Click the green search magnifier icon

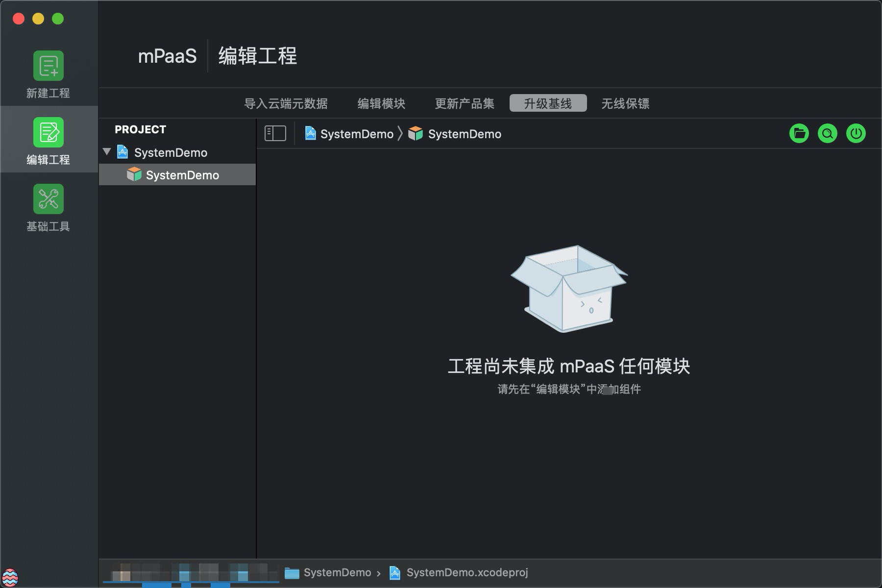tap(828, 133)
